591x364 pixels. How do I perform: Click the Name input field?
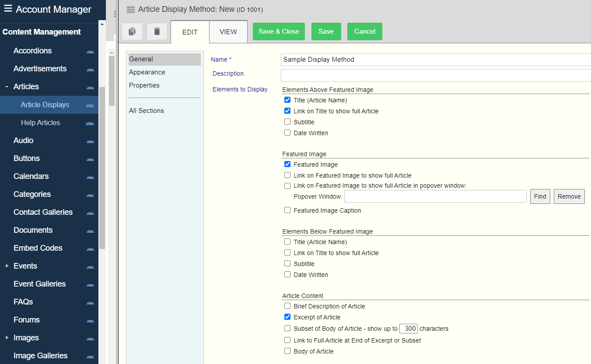(436, 59)
